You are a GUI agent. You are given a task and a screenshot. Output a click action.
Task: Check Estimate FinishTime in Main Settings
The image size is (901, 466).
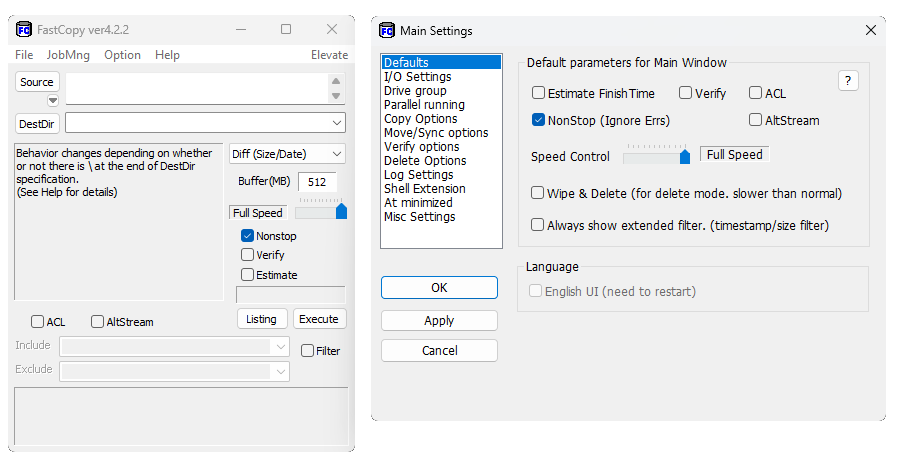click(x=538, y=93)
